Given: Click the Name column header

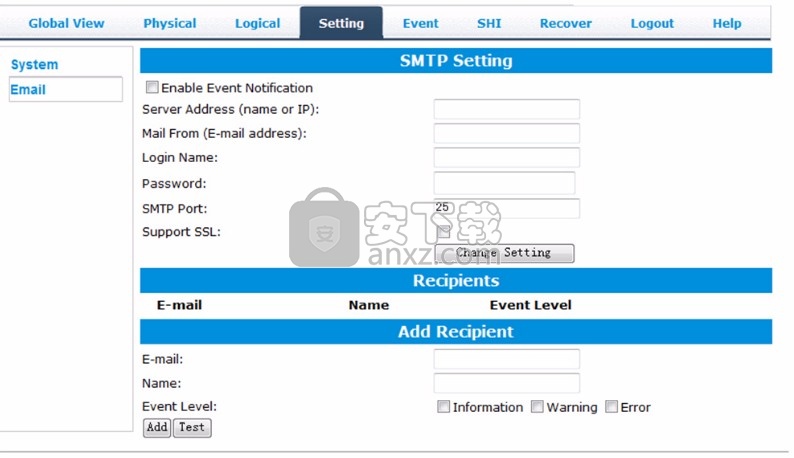Looking at the screenshot, I should click(369, 305).
